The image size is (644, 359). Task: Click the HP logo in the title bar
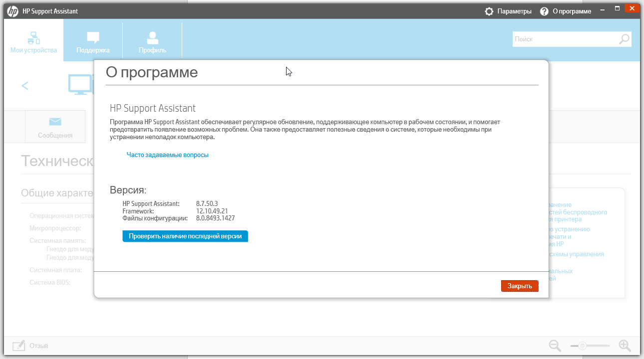click(x=12, y=11)
